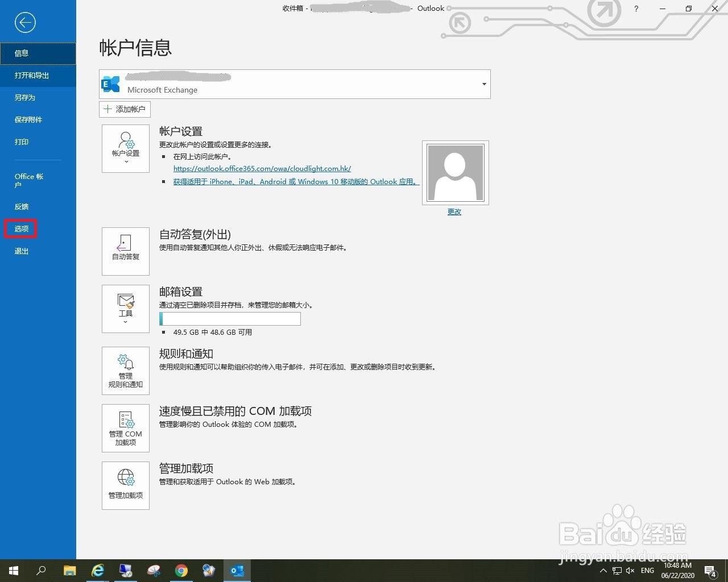Click the Outlook taskbar icon
The width and height of the screenshot is (728, 582).
pyautogui.click(x=237, y=571)
